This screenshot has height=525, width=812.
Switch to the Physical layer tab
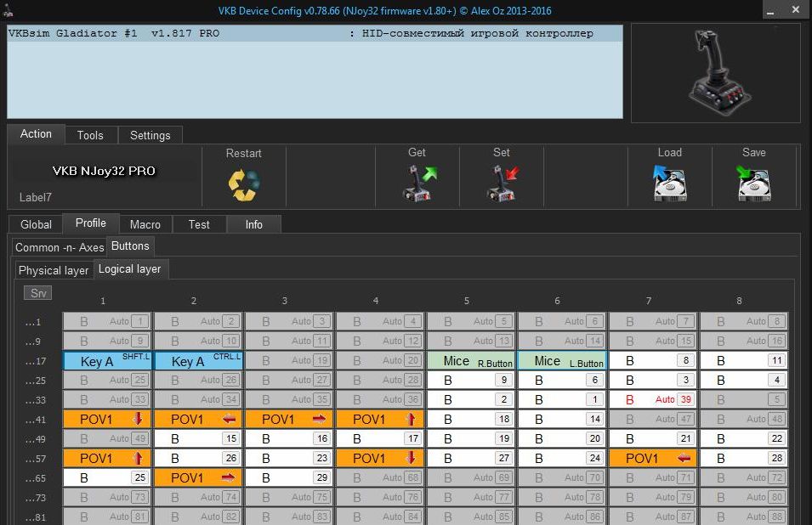coord(54,270)
